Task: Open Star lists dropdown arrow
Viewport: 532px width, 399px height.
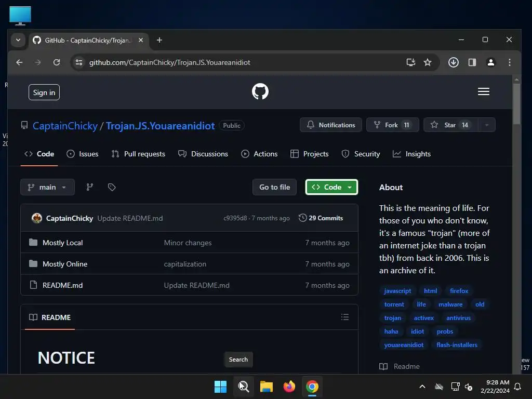Action: (x=486, y=125)
